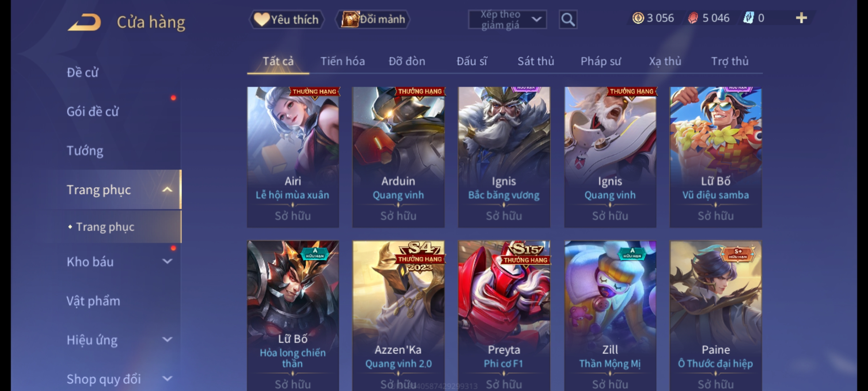Click the gold coin balance icon
The height and width of the screenshot is (391, 868).
[638, 18]
